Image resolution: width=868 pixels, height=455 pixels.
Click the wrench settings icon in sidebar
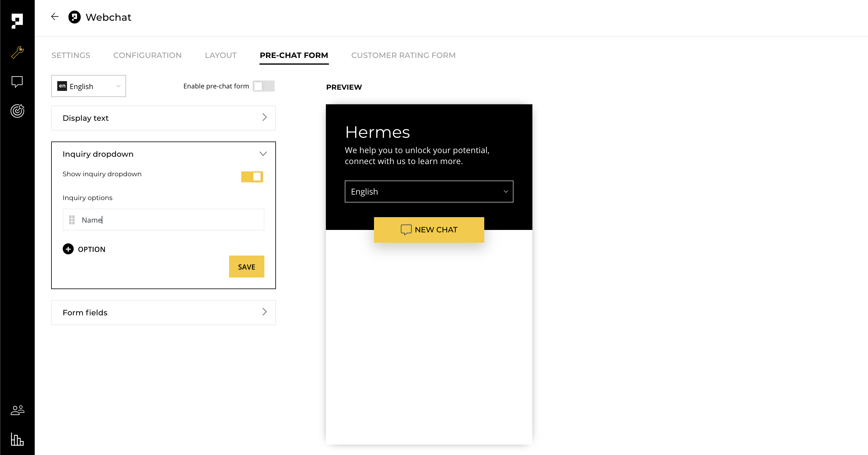coord(17,53)
